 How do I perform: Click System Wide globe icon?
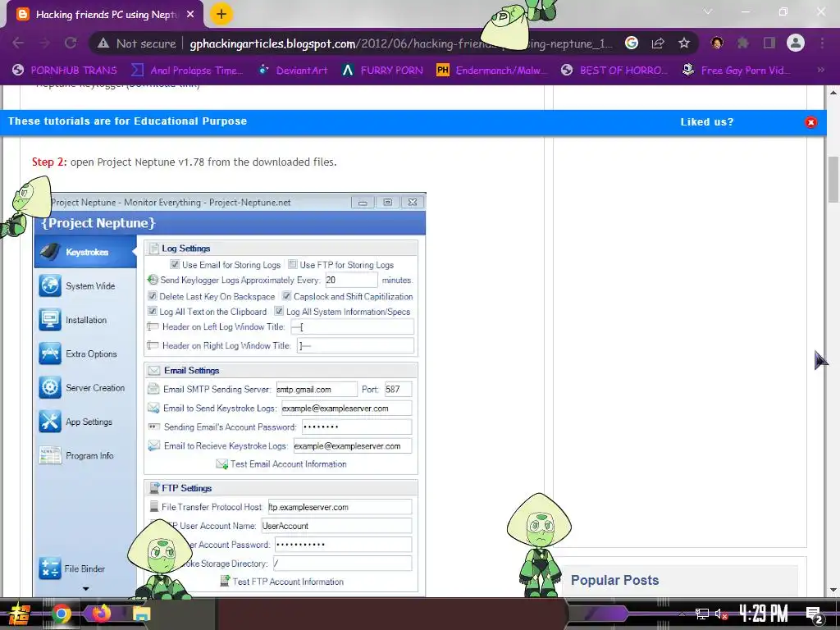[x=50, y=285]
